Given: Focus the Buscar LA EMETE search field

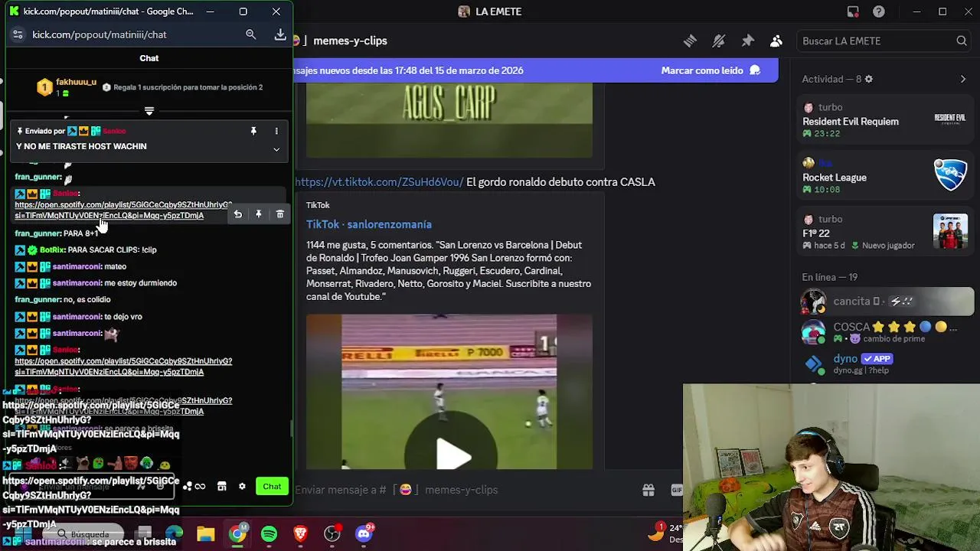Looking at the screenshot, I should [x=884, y=41].
